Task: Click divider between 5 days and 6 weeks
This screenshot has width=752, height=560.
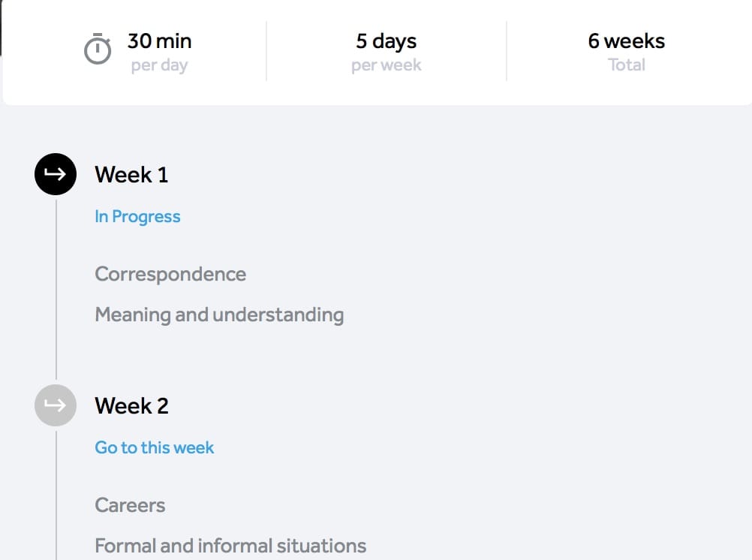Action: click(507, 51)
